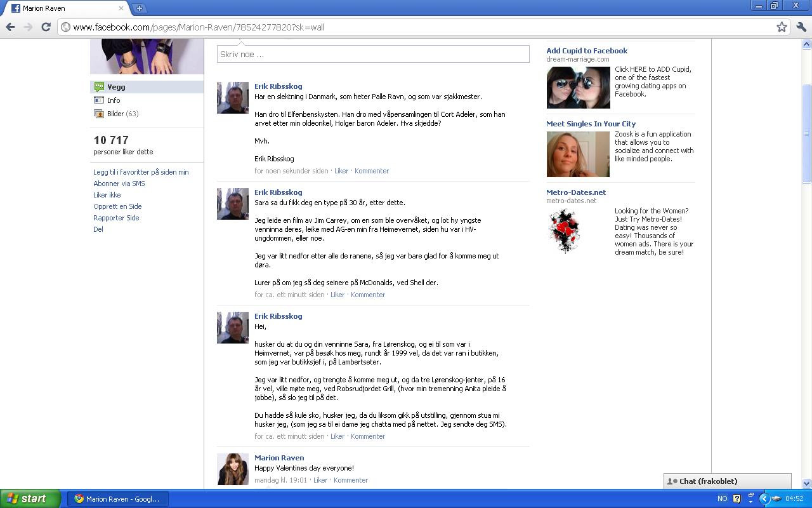Reload the page with the refresh icon
Viewport: 812px width, 508px height.
pos(46,27)
